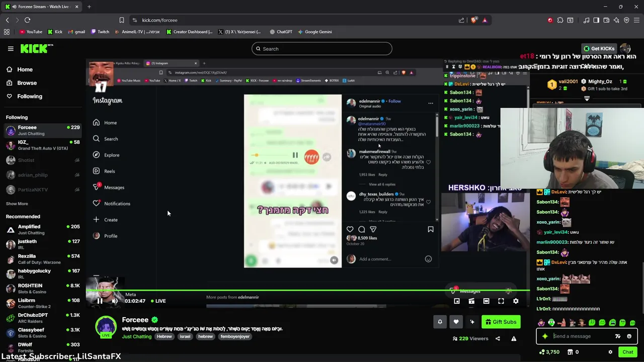Open ROSHTEIN recommended channel
This screenshot has height=362, width=644.
click(42, 289)
